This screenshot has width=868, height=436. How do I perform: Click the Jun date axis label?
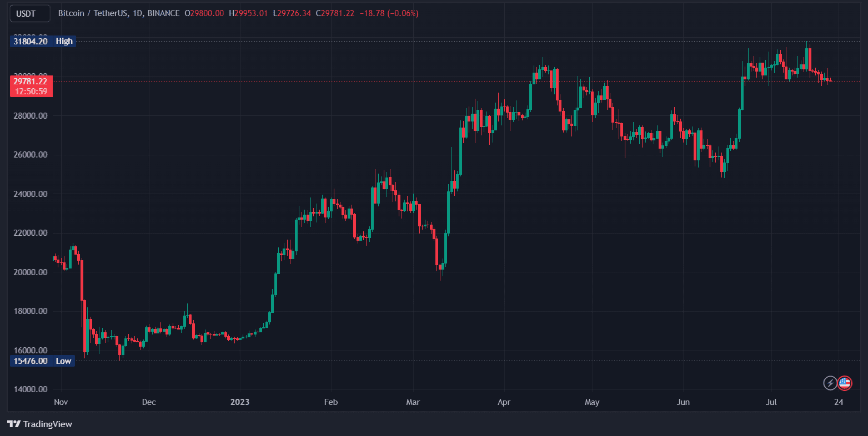tap(684, 402)
